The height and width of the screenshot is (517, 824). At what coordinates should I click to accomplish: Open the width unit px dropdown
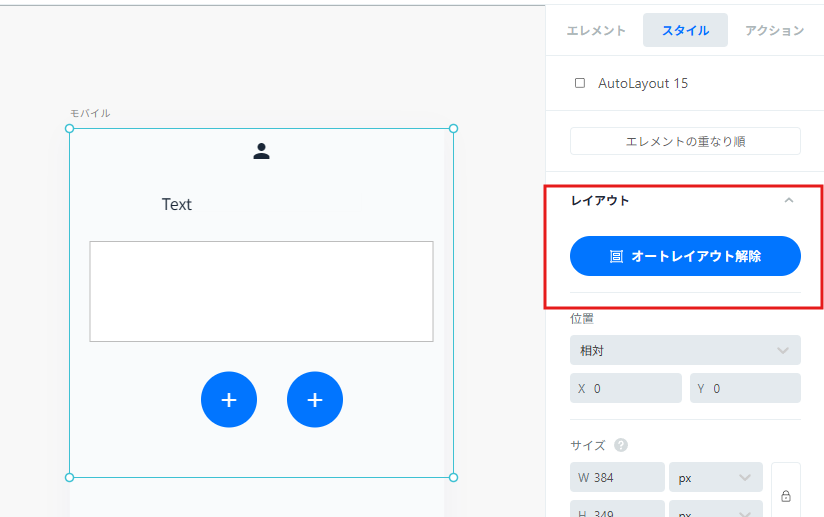pyautogui.click(x=715, y=478)
